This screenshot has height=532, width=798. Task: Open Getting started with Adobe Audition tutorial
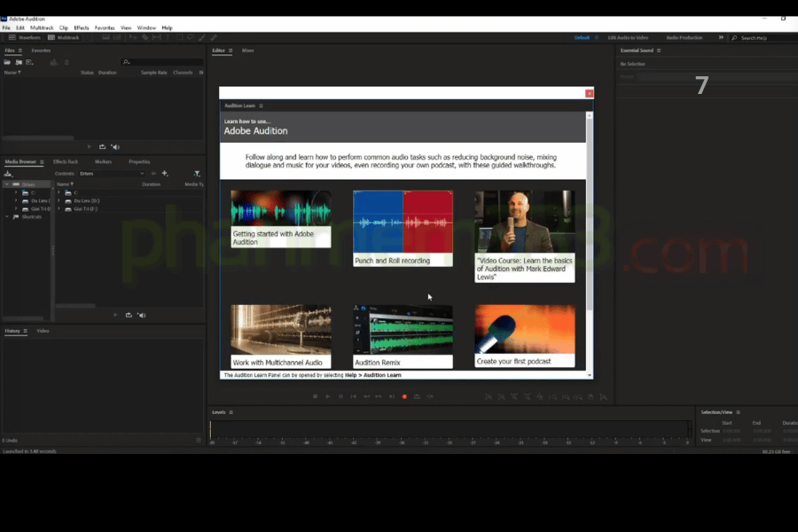click(280, 218)
